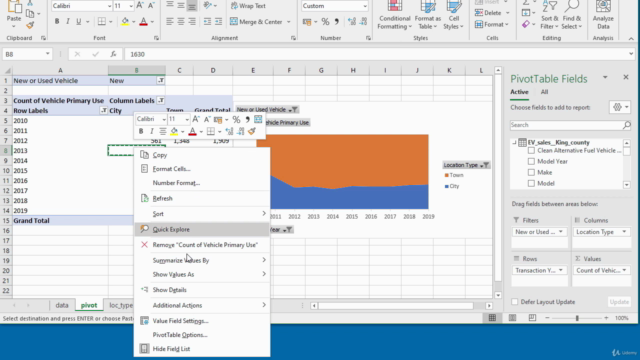
Task: Click mini toolbar Font Color
Action: 192,131
